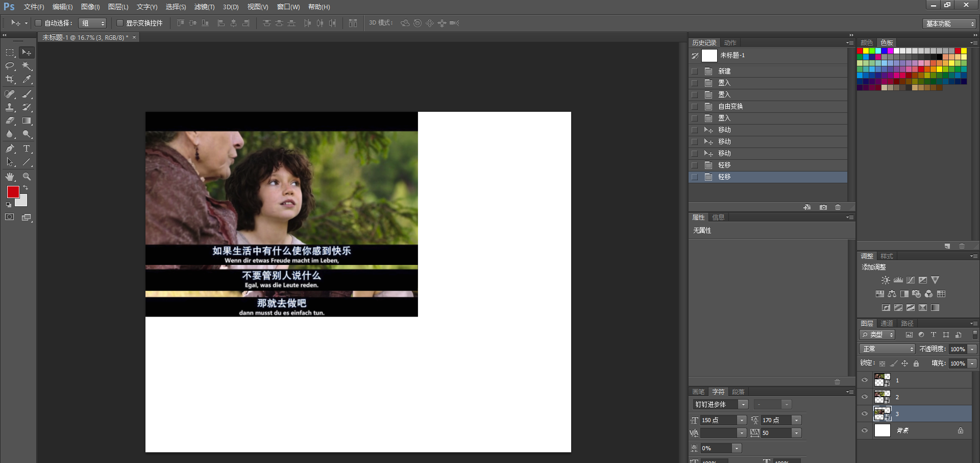This screenshot has height=463, width=980.
Task: Enable the 显示变换控件 checkbox
Action: click(119, 23)
